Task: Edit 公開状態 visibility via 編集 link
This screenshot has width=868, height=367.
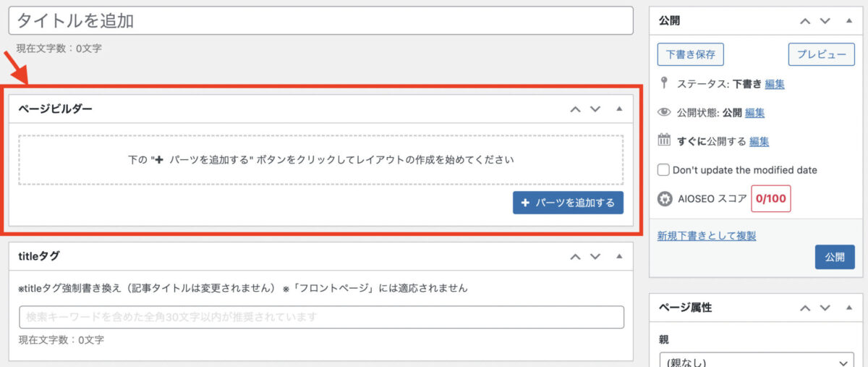Action: (x=755, y=113)
